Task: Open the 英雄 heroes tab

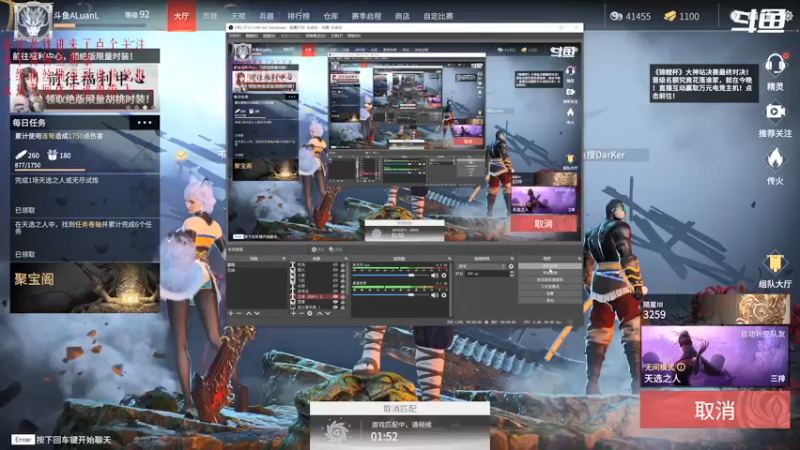Action: pyautogui.click(x=210, y=16)
